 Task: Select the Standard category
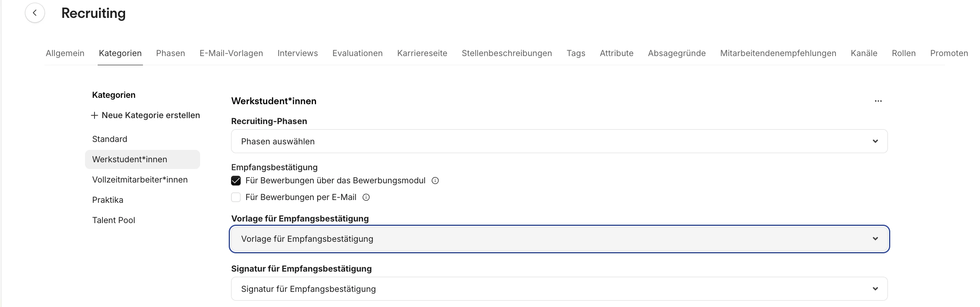[110, 139]
